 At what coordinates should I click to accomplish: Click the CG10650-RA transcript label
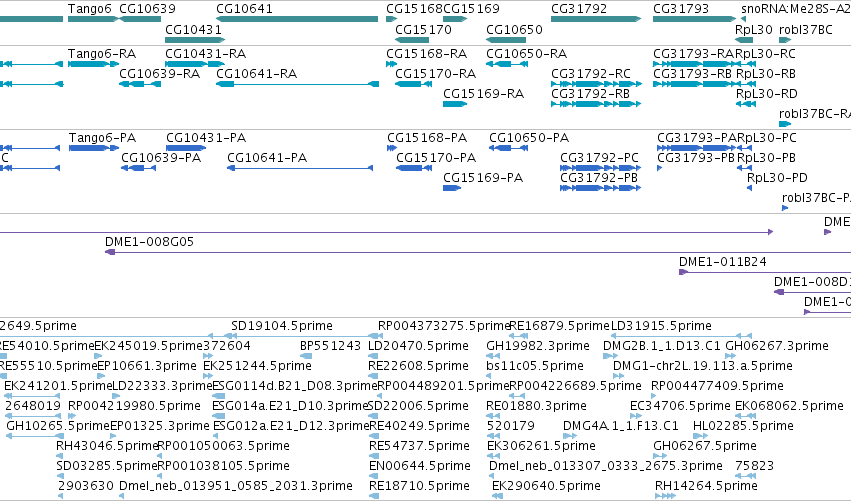pyautogui.click(x=526, y=54)
